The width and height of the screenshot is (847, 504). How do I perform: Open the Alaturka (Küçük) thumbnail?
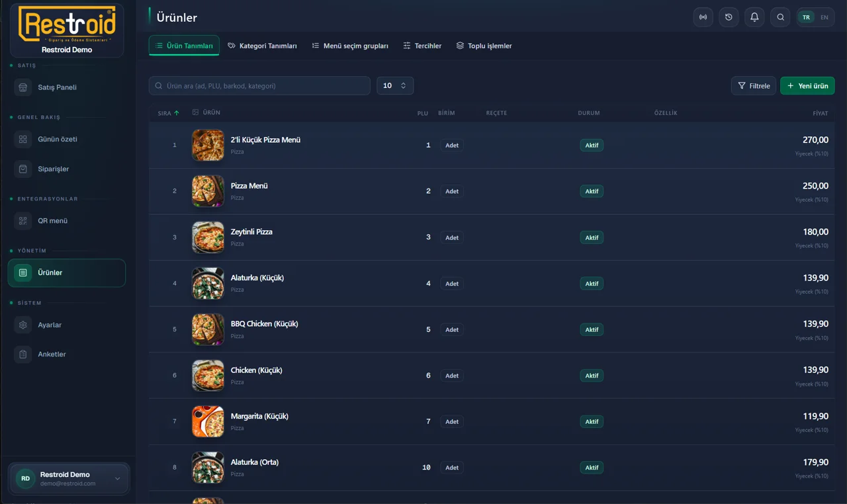tap(208, 283)
